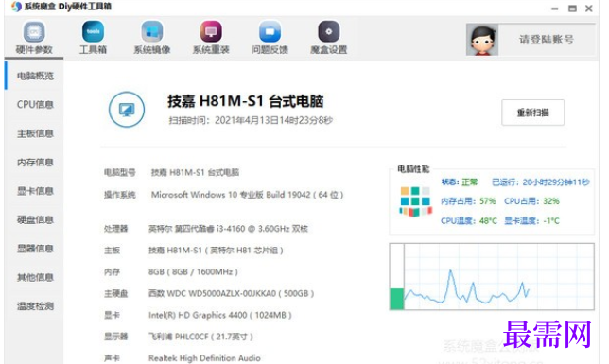Image resolution: width=609 pixels, height=364 pixels.
Task: Click the 8GB / 1600MHz memory value
Action: click(x=193, y=271)
